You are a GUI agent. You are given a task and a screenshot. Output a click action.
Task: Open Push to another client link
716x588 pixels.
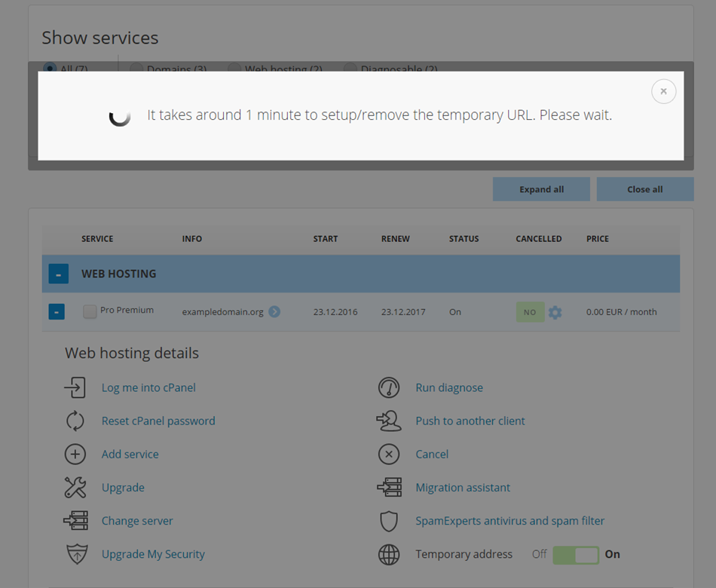point(470,421)
